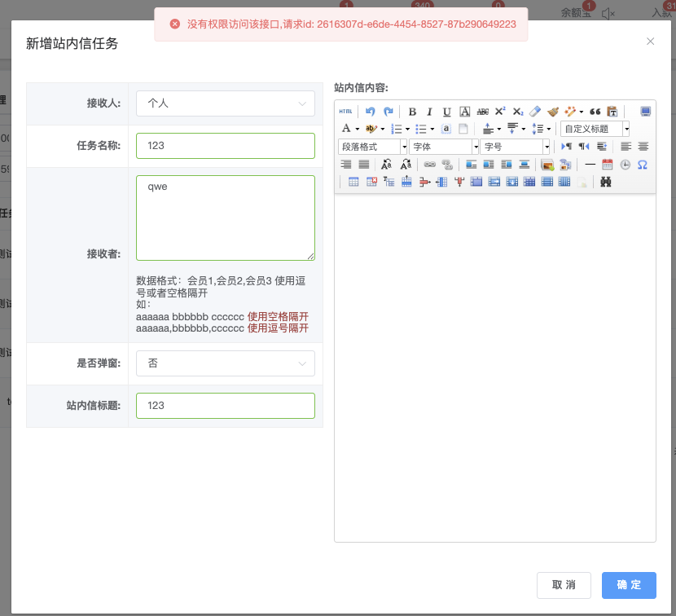Click the 任务名称 input field
The width and height of the screenshot is (676, 616).
pyautogui.click(x=225, y=146)
